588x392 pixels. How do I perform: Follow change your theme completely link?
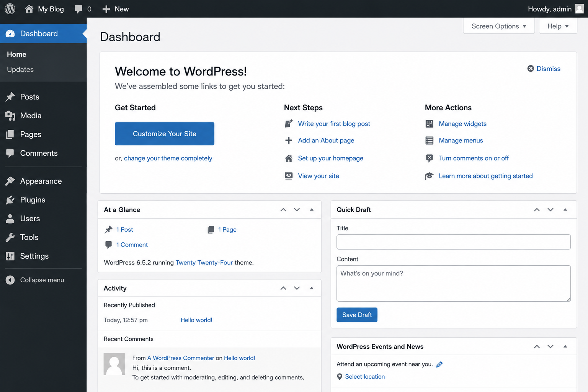point(168,158)
